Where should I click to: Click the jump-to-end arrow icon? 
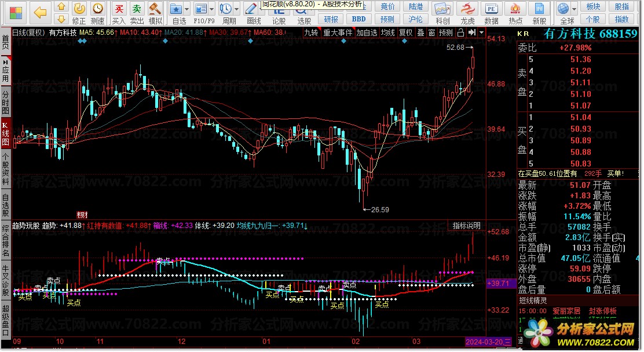[x=472, y=32]
